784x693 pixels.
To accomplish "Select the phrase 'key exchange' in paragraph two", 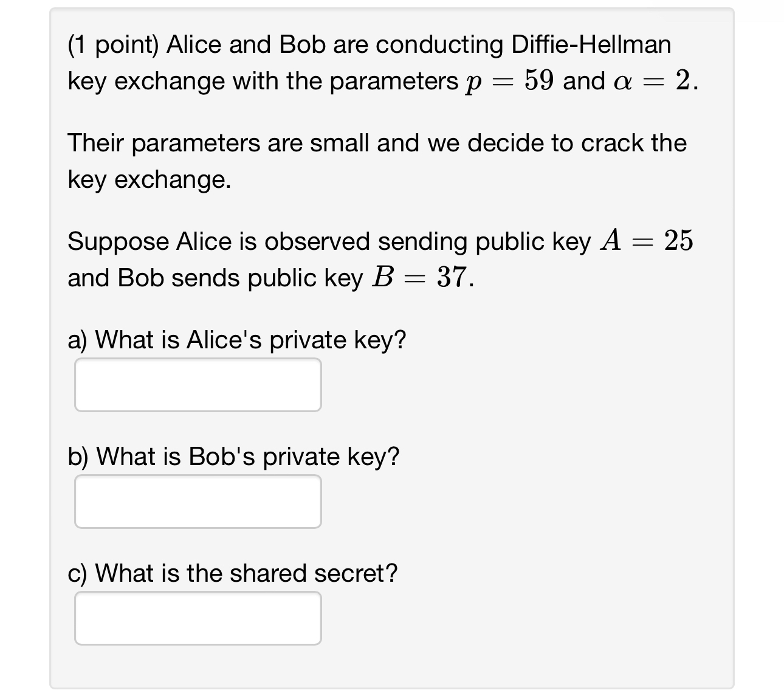I will 148,179.
